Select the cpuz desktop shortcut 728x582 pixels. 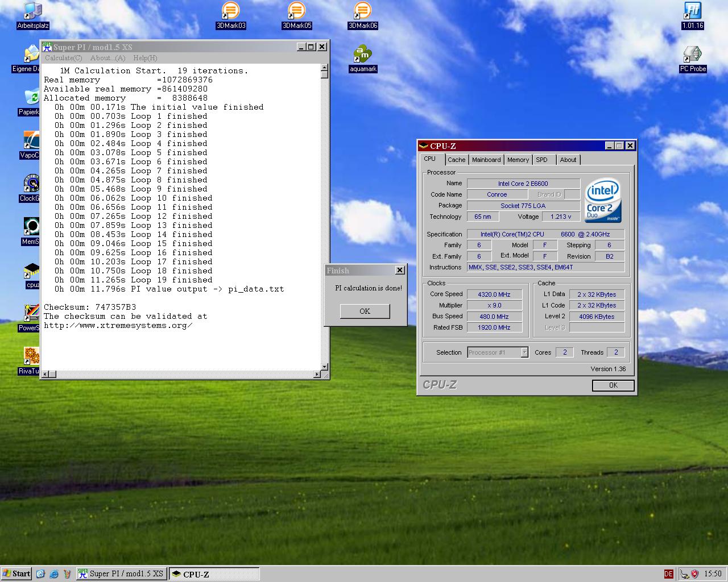(x=32, y=275)
